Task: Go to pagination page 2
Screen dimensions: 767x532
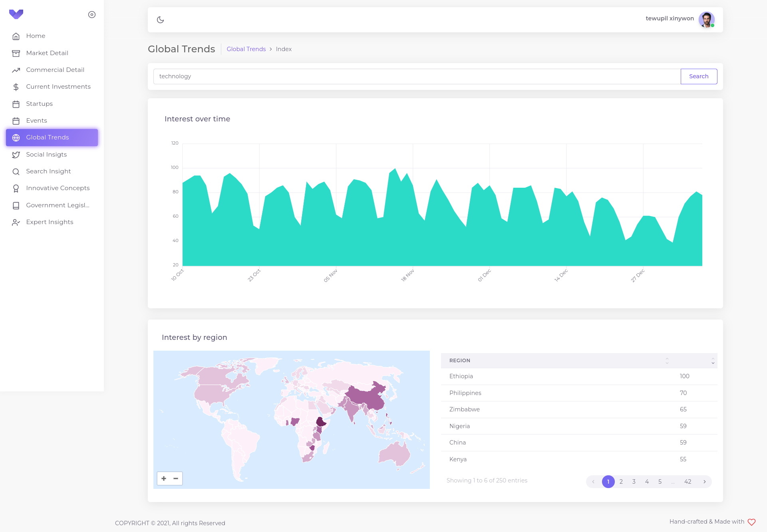Action: coord(621,482)
